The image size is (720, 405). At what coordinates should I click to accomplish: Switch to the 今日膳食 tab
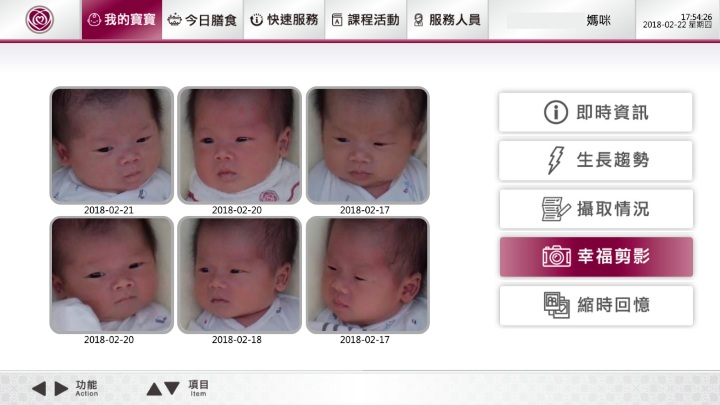[202, 20]
